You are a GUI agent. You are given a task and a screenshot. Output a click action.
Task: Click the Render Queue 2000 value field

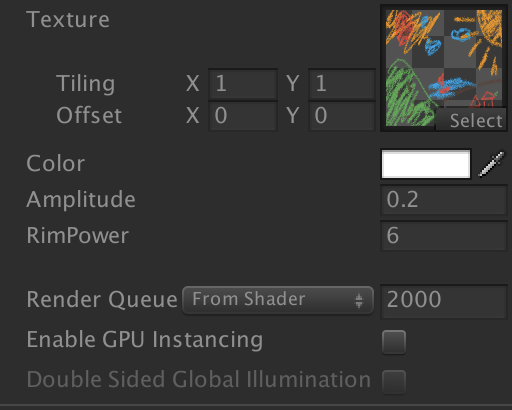(x=444, y=300)
